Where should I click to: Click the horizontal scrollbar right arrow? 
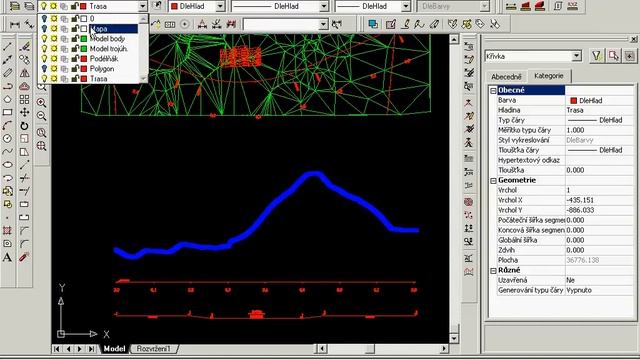point(444,349)
